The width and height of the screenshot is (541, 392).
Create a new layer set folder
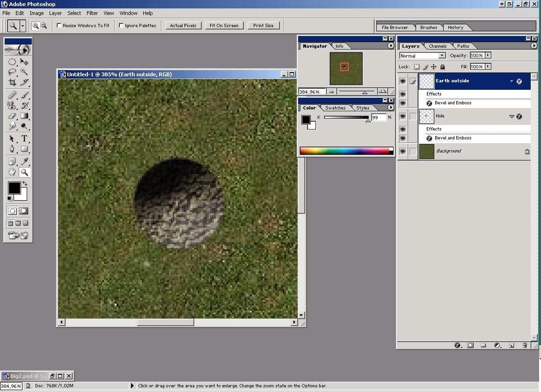coord(483,345)
